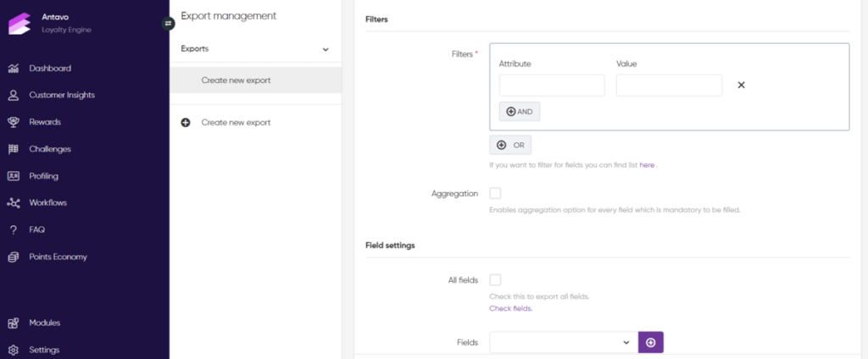Add an AND filter condition

point(520,112)
